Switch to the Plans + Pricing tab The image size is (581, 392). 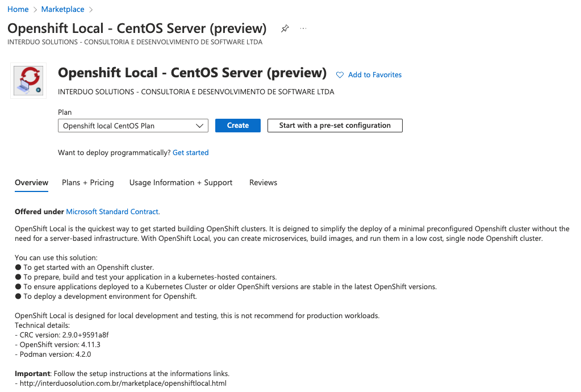point(88,183)
